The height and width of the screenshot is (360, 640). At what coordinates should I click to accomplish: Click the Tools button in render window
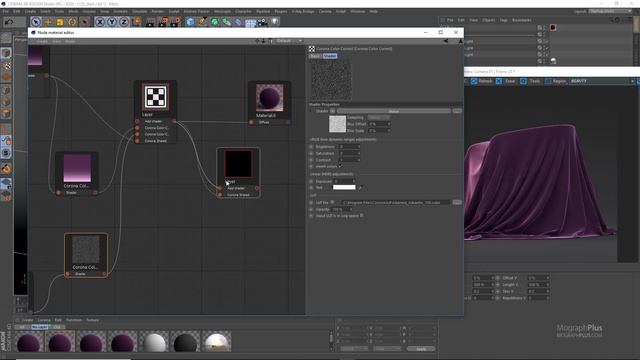coord(530,81)
